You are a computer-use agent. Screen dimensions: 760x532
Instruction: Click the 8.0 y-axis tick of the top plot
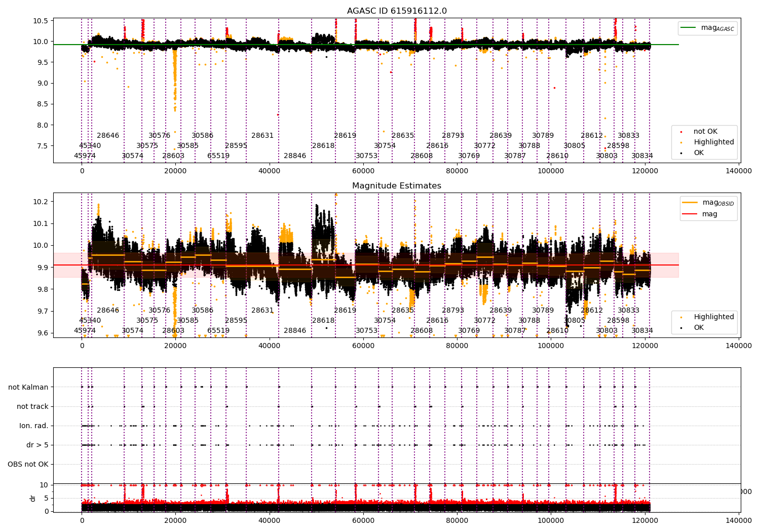pos(43,125)
